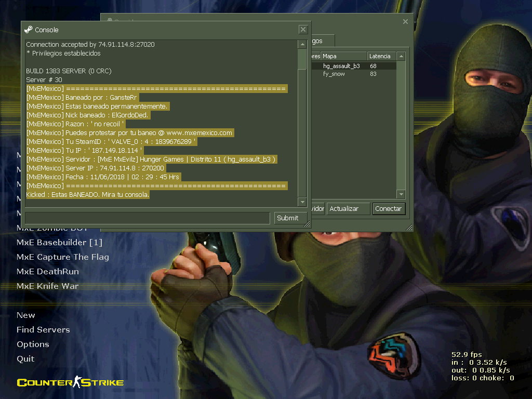Select the fy_snow server row
532x399 pixels.
click(x=354, y=74)
